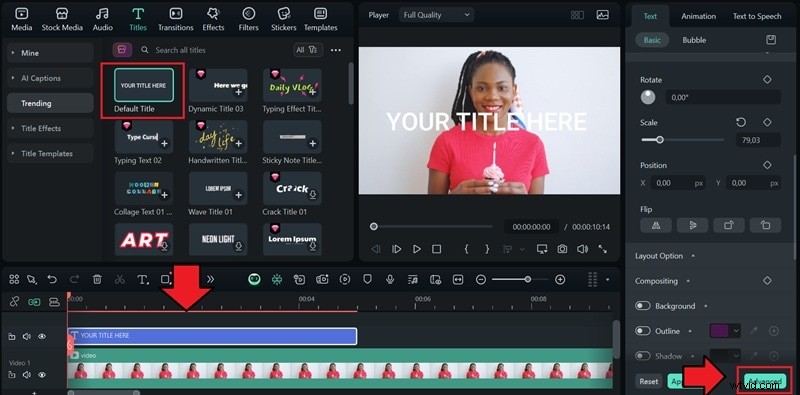The width and height of the screenshot is (800, 395).
Task: Delete selected clip with trash icon
Action: click(x=97, y=279)
